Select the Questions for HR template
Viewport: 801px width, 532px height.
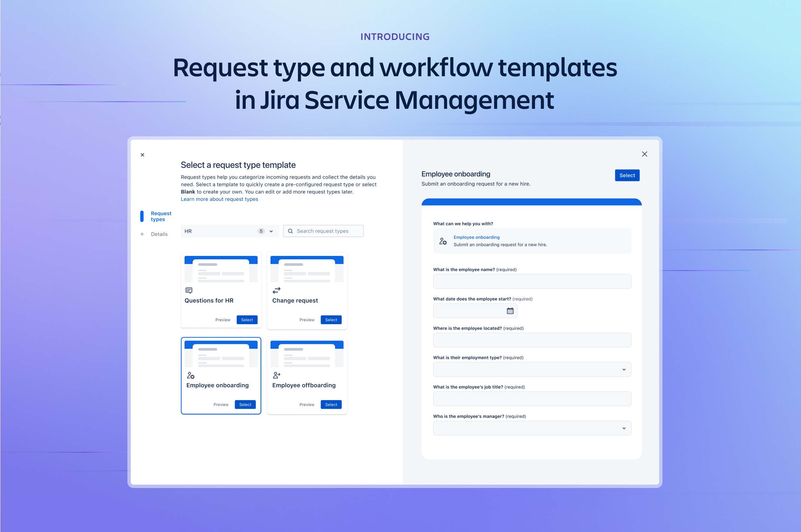point(247,319)
